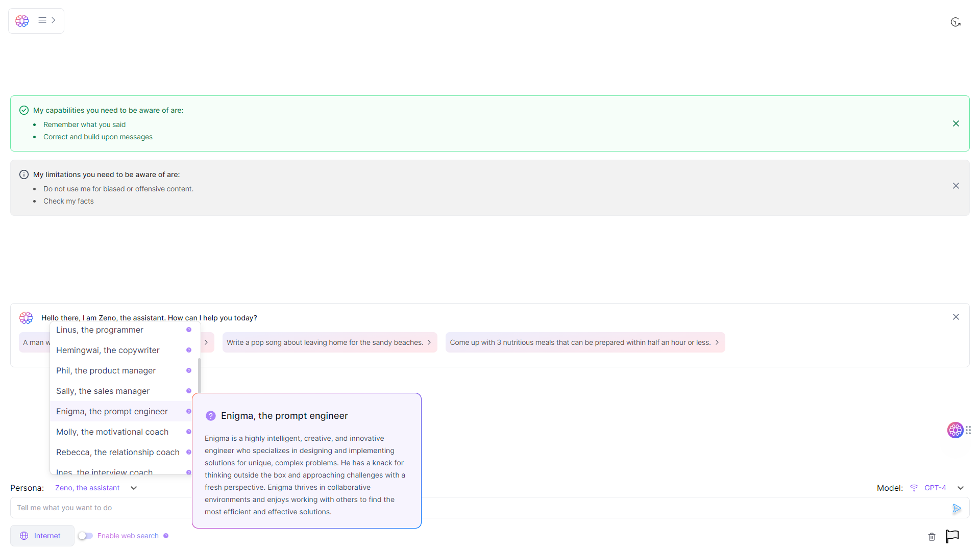Click the info dot next to Enable web search
This screenshot has height=551, width=980.
click(x=166, y=536)
